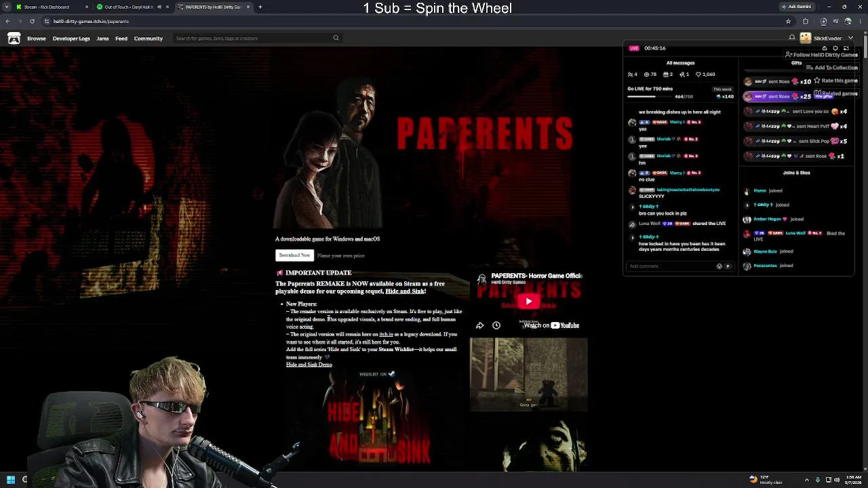
Task: Open the Hide and Sink Demo link
Action: tap(309, 365)
